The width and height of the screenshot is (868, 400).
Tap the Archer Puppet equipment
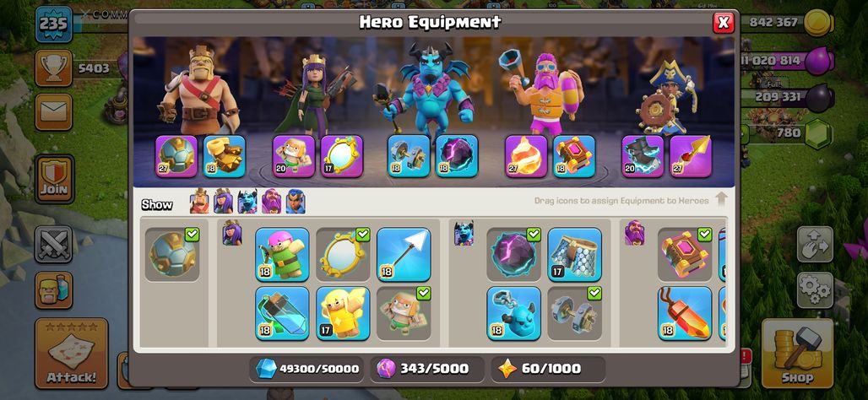(x=282, y=254)
